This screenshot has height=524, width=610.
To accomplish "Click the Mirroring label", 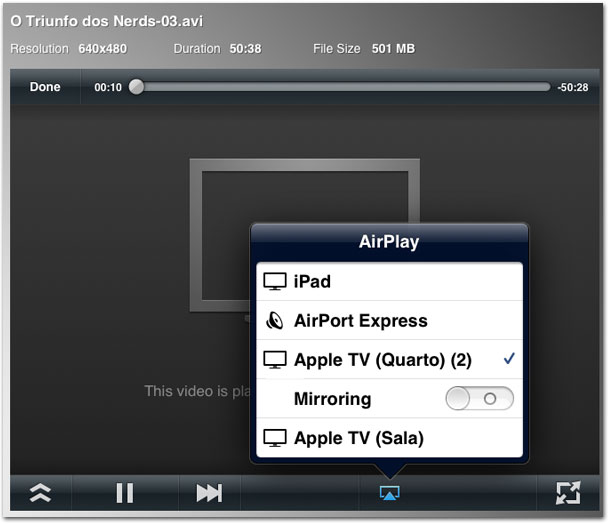I will pyautogui.click(x=333, y=399).
